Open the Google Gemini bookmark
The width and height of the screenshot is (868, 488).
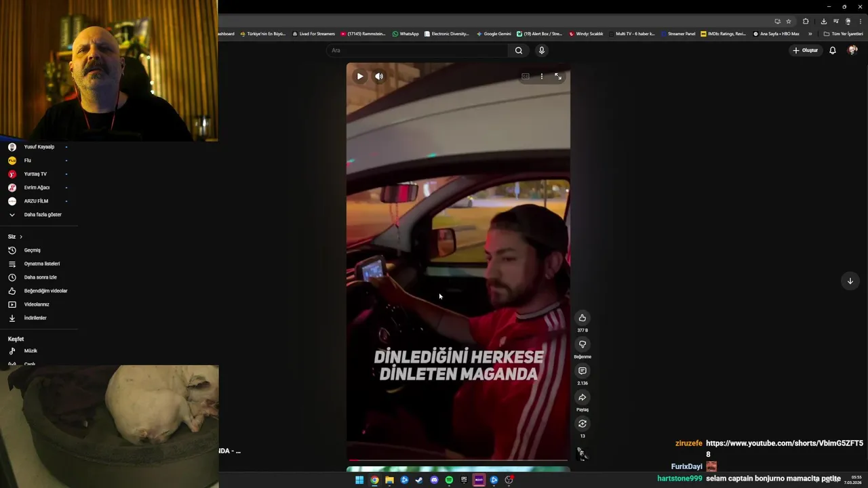coord(494,34)
